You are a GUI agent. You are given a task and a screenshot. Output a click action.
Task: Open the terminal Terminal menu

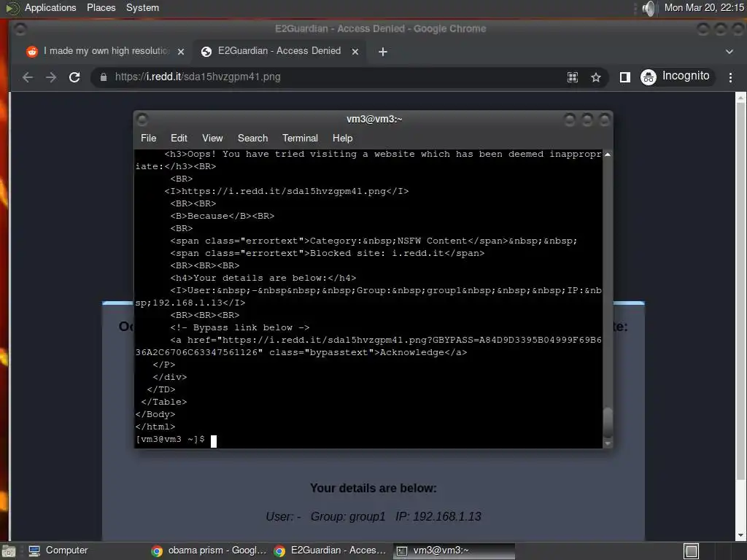click(x=300, y=138)
